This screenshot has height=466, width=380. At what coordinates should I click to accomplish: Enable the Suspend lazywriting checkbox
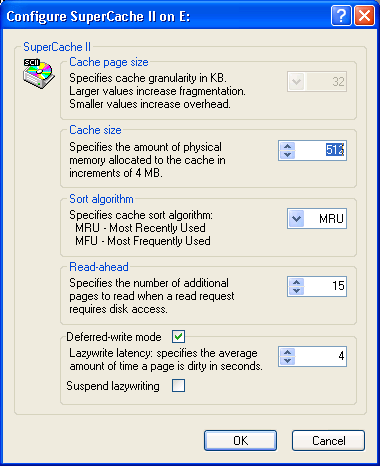pyautogui.click(x=179, y=386)
